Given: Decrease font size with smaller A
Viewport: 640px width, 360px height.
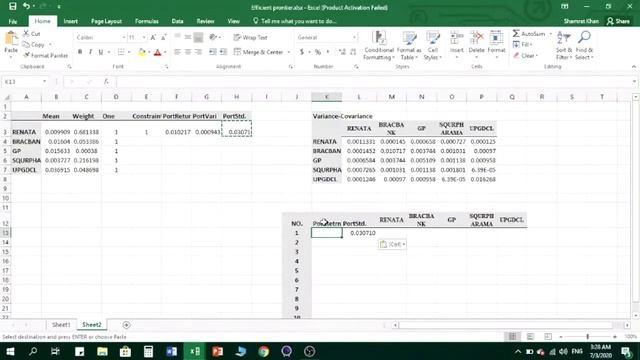Looking at the screenshot, I should (x=163, y=38).
